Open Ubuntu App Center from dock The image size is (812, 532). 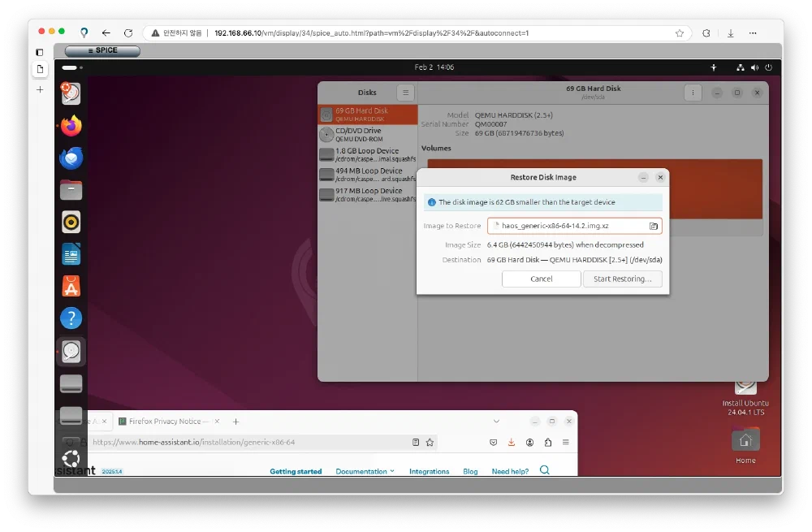tap(71, 286)
